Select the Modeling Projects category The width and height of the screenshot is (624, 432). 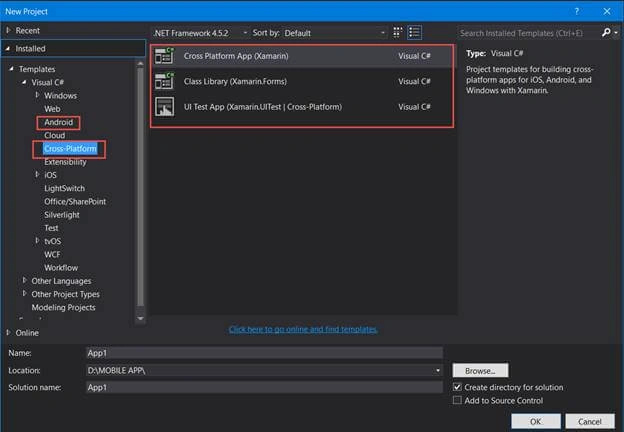63,307
